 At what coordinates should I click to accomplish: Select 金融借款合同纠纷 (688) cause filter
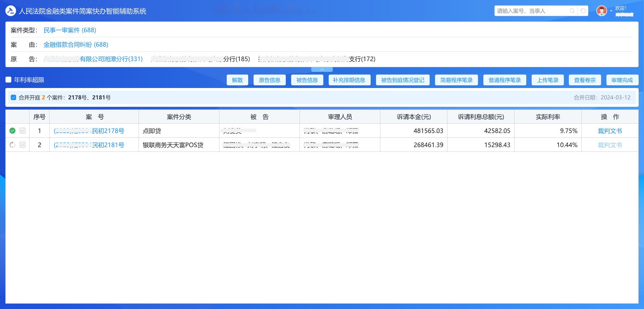(76, 45)
